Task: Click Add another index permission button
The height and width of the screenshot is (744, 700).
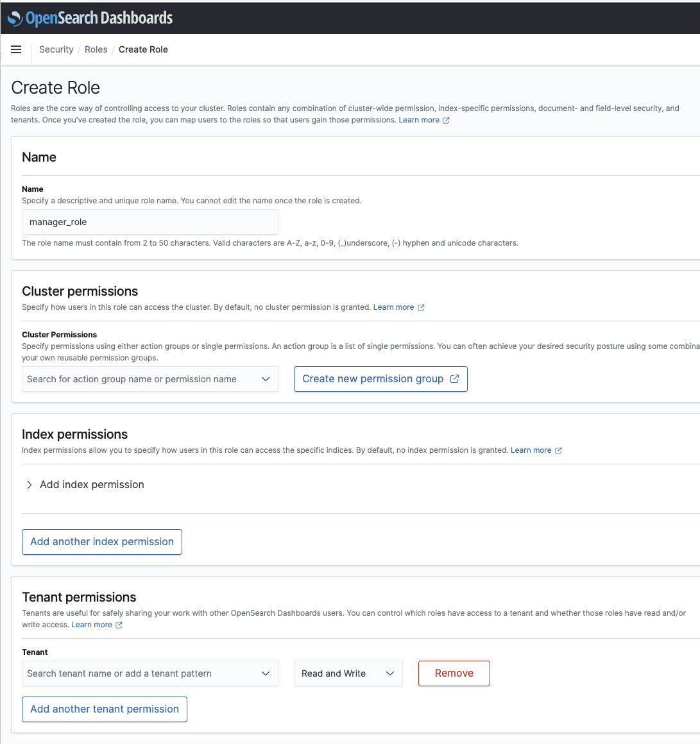Action: pyautogui.click(x=102, y=542)
